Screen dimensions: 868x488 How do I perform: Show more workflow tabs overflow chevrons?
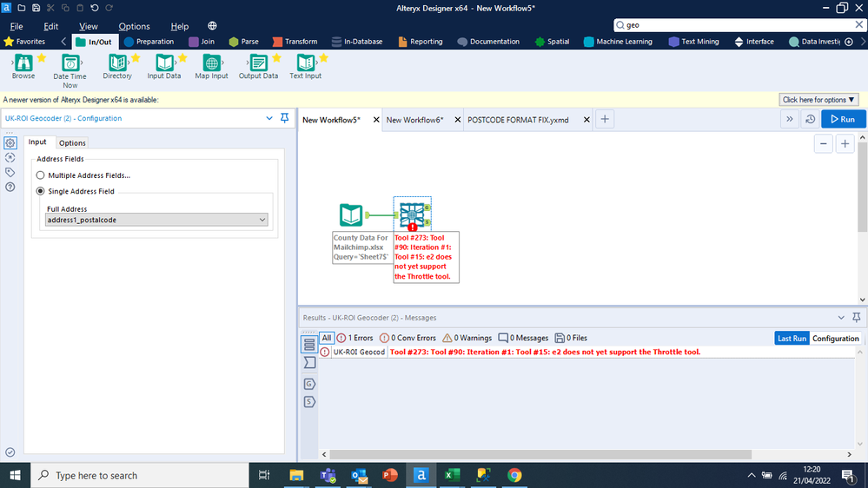coord(790,119)
